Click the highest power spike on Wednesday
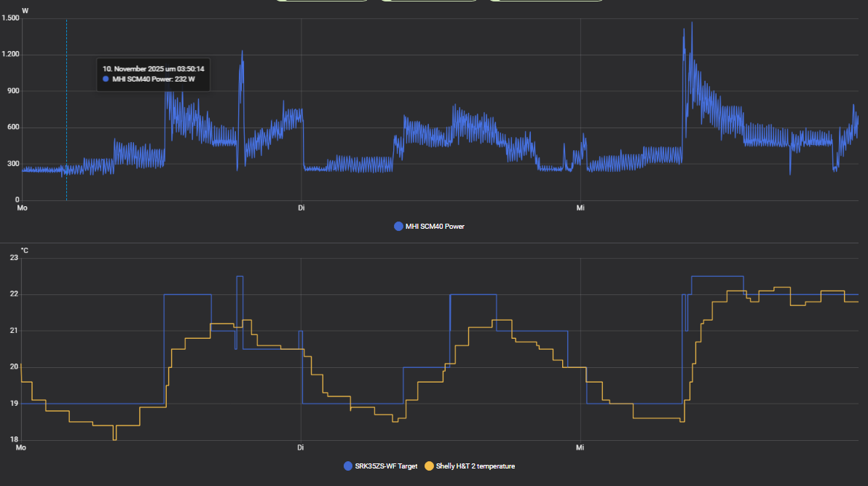 692,24
